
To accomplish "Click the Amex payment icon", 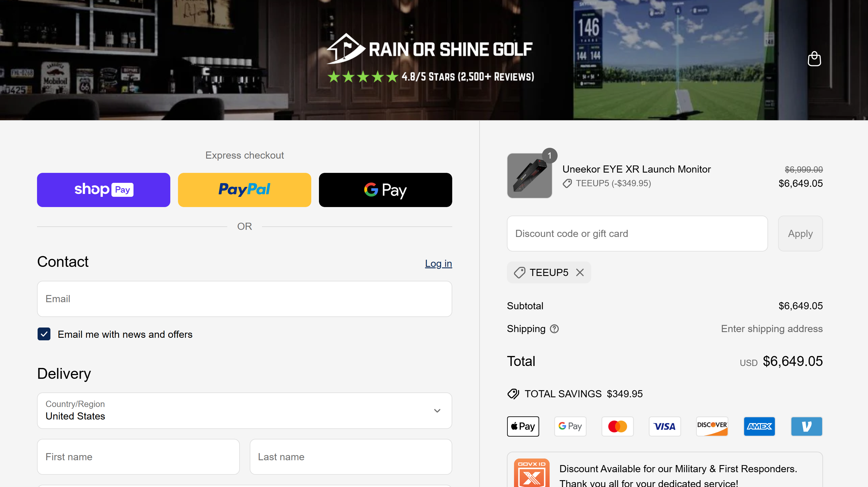I will click(x=759, y=426).
